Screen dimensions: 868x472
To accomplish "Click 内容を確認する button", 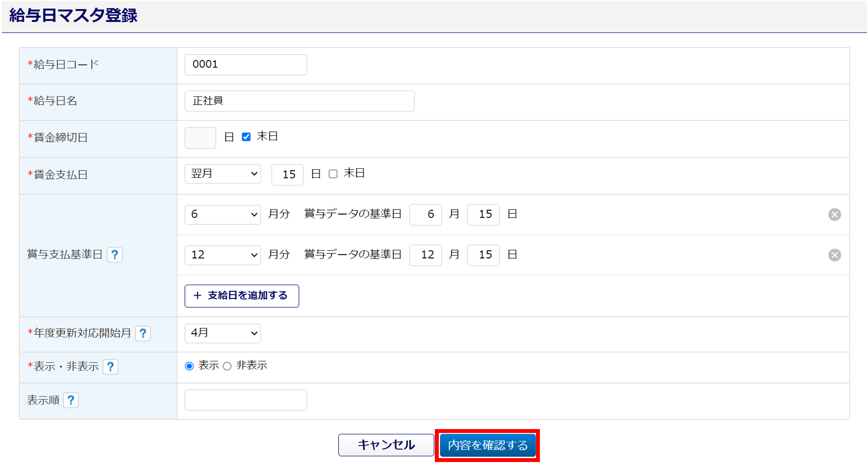I will point(487,445).
